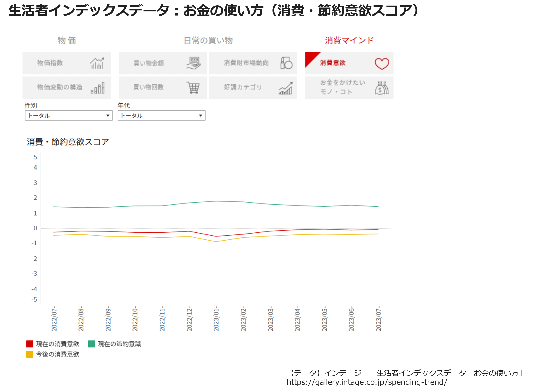Click the rising trend chart icon
This screenshot has width=535, height=392.
coord(286,88)
